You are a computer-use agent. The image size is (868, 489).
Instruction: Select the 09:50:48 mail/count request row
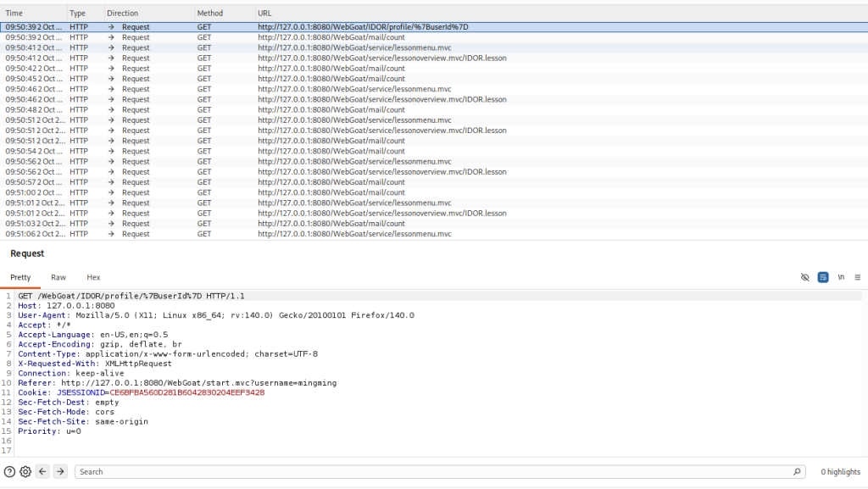[x=434, y=110]
